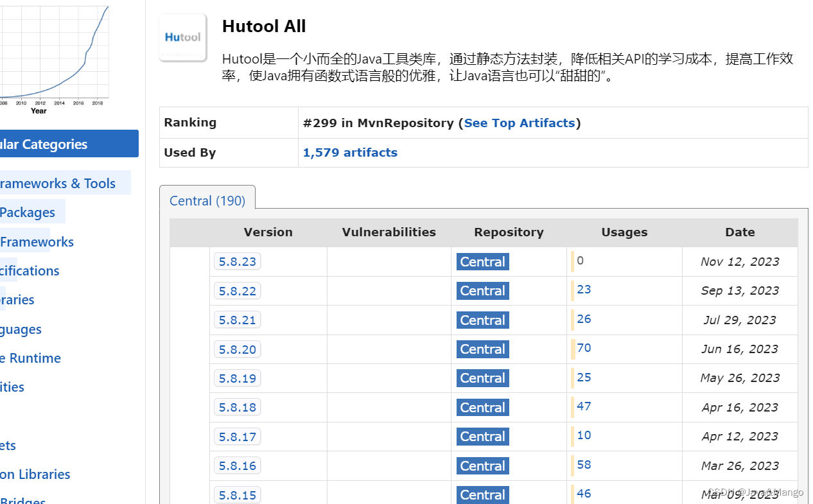The width and height of the screenshot is (813, 504).
Task: Select the Central (190) tab
Action: click(207, 200)
